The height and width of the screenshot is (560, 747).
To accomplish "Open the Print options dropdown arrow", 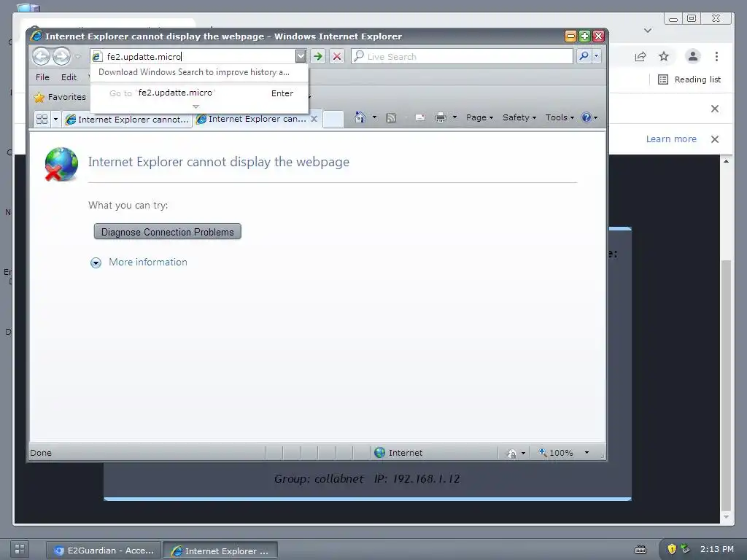I will point(455,117).
